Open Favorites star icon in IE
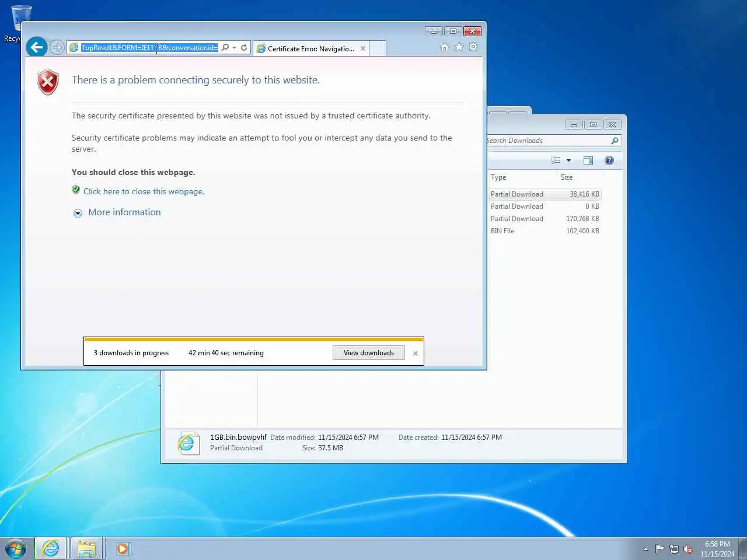 459,47
